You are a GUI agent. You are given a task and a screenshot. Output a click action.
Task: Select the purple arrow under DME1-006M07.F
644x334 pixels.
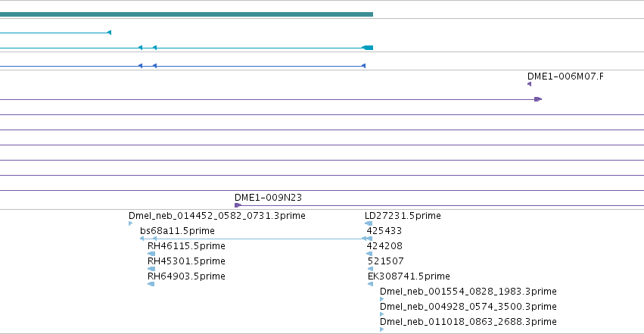tap(529, 84)
